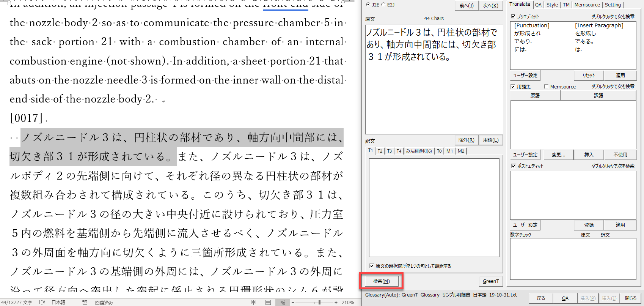The height and width of the screenshot is (306, 644).
Task: Click the macro recording icon in status bar
Action: click(85, 302)
